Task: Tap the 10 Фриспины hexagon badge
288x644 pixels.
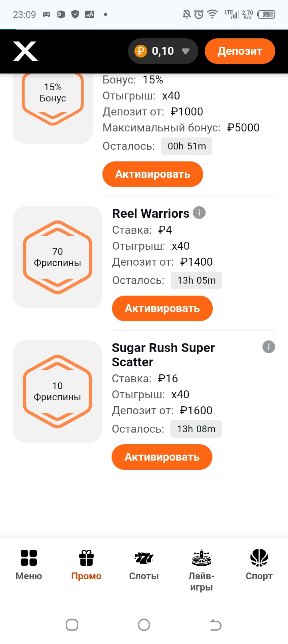Action: pos(58,392)
